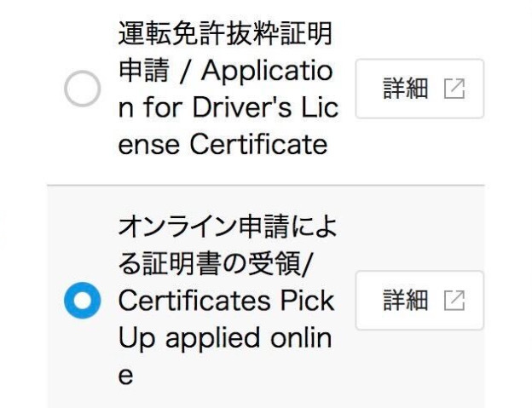Click the blue filled radio circle
This screenshot has height=408, width=532.
point(83,301)
